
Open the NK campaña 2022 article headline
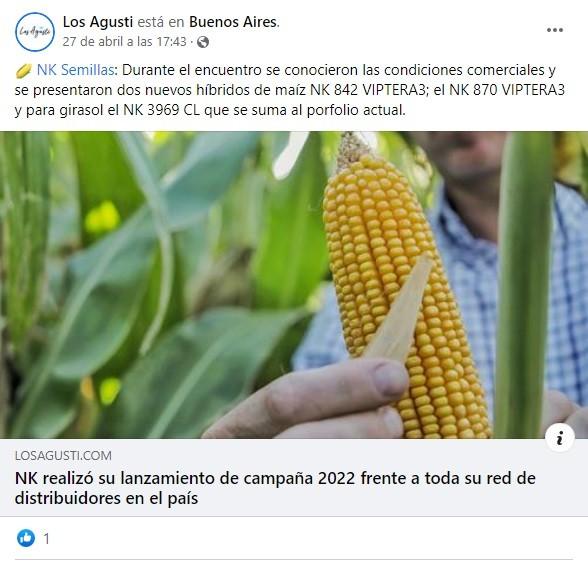tap(275, 488)
